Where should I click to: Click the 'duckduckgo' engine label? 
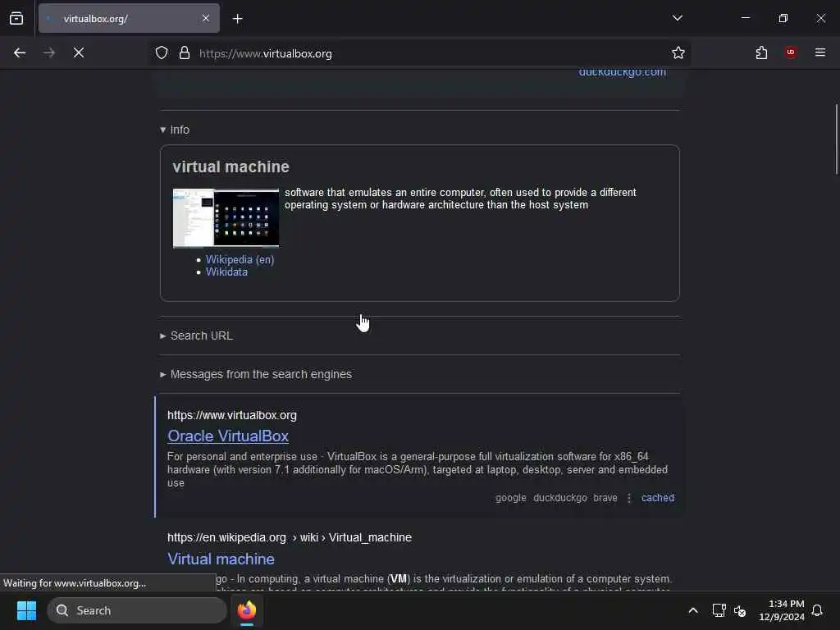(x=559, y=498)
